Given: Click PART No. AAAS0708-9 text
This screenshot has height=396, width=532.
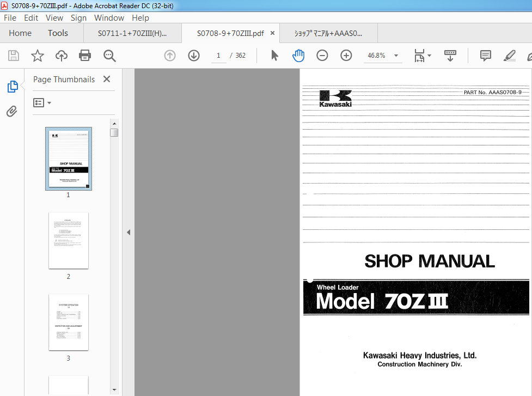Looking at the screenshot, I should pos(493,92).
